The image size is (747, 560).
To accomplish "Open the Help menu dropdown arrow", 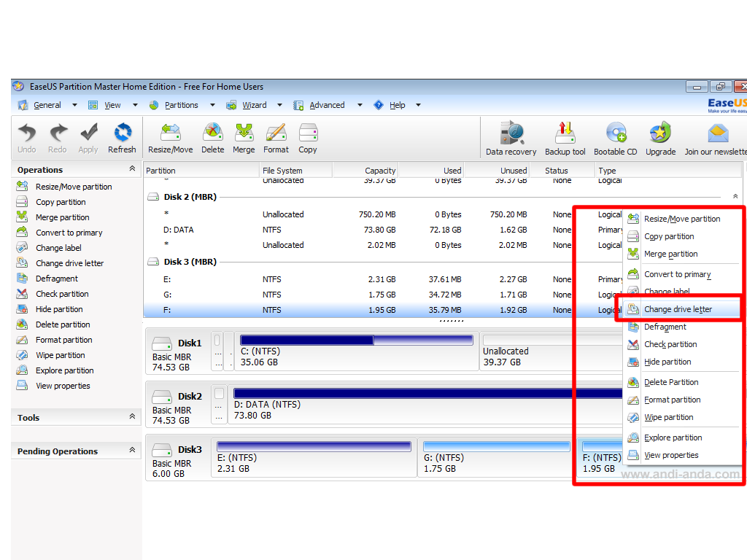I will (418, 105).
